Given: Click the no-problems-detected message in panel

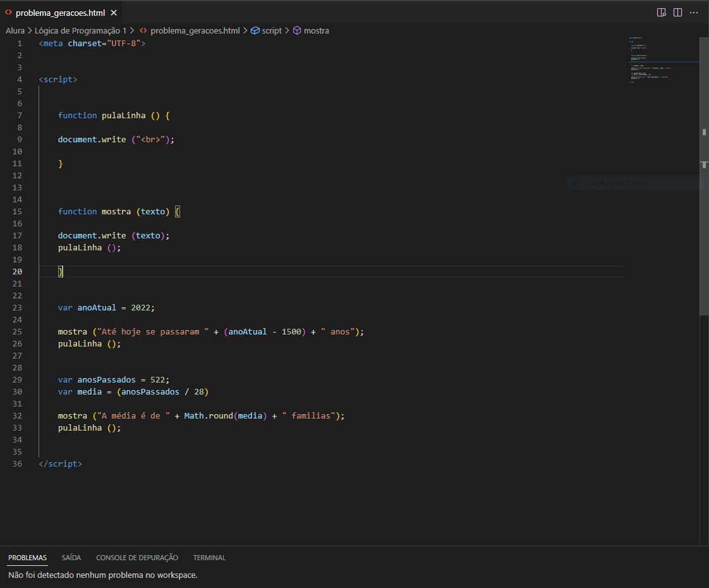Looking at the screenshot, I should [x=102, y=575].
